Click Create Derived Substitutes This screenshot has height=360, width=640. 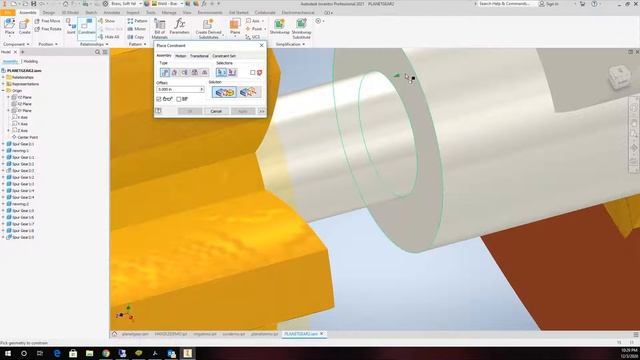(209, 29)
